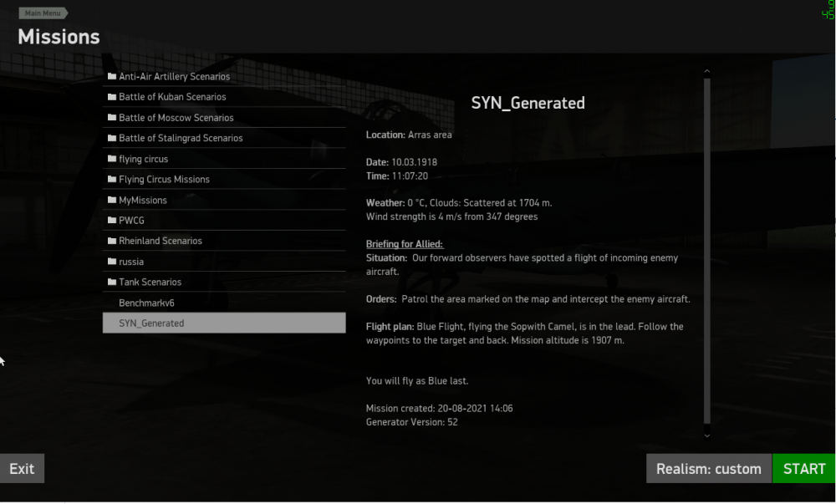
Task: Go back via Main Menu breadcrumb
Action: pyautogui.click(x=43, y=13)
